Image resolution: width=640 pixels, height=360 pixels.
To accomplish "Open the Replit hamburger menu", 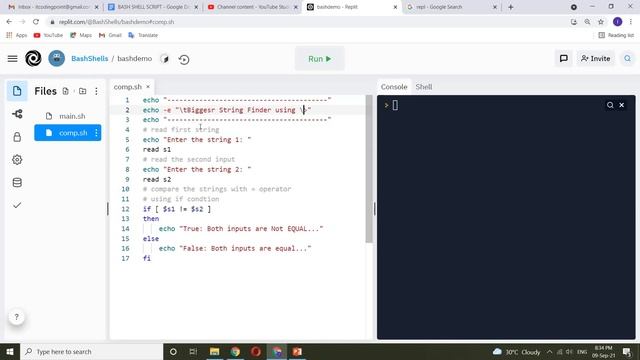I will [x=13, y=59].
